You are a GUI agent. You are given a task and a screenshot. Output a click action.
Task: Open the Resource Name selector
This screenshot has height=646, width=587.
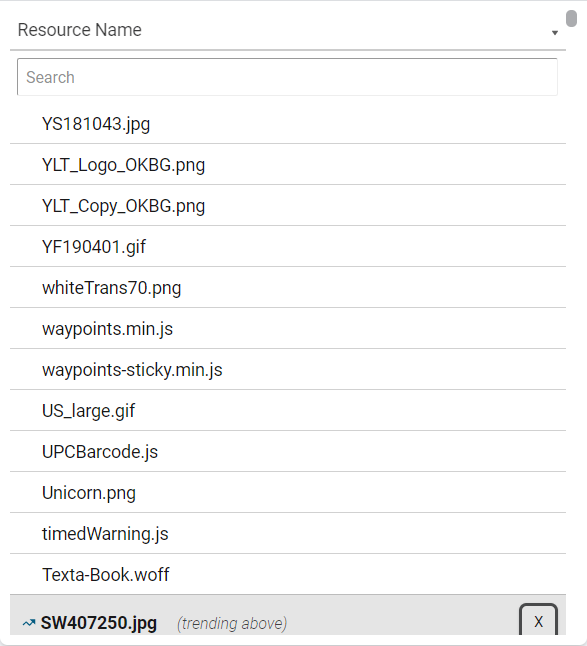[288, 30]
